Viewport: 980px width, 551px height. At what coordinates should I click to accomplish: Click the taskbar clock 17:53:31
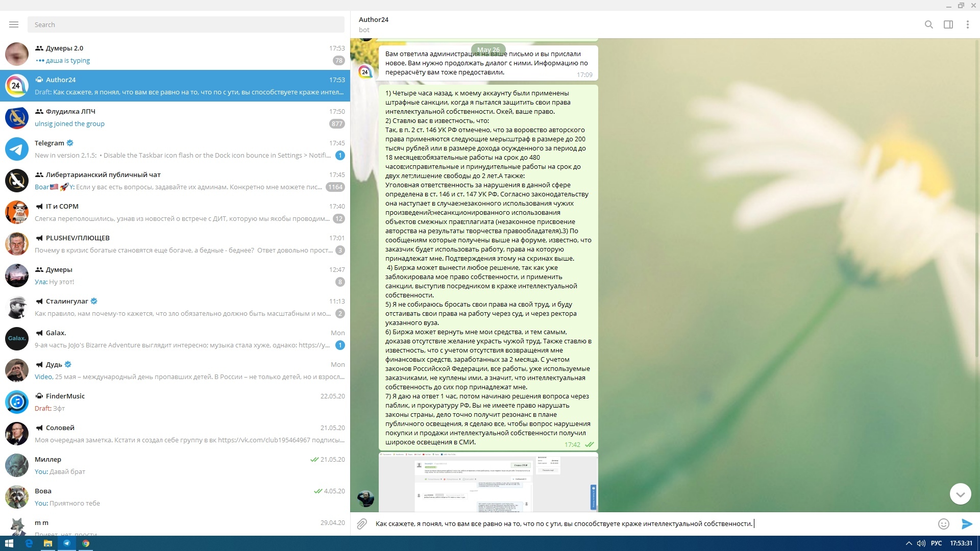(961, 543)
